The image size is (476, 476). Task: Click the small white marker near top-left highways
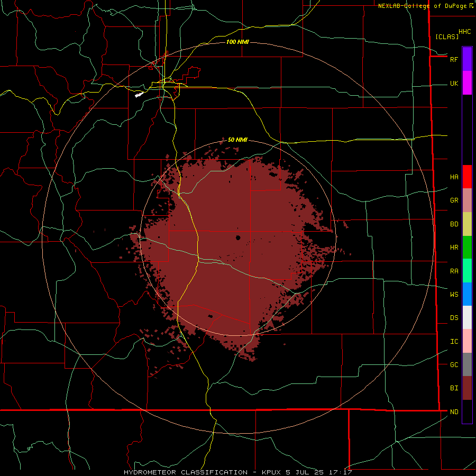139,95
